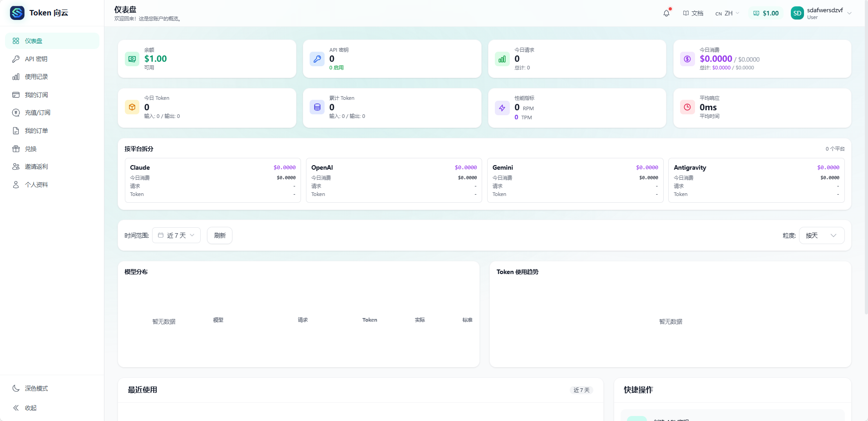Click the red clock icon on 平均响应 card
The height and width of the screenshot is (421, 868).
687,107
